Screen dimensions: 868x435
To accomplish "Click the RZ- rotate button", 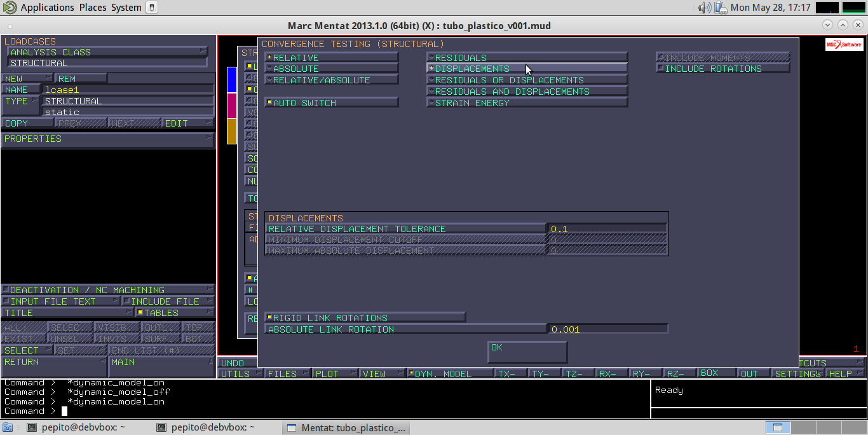I will point(680,374).
